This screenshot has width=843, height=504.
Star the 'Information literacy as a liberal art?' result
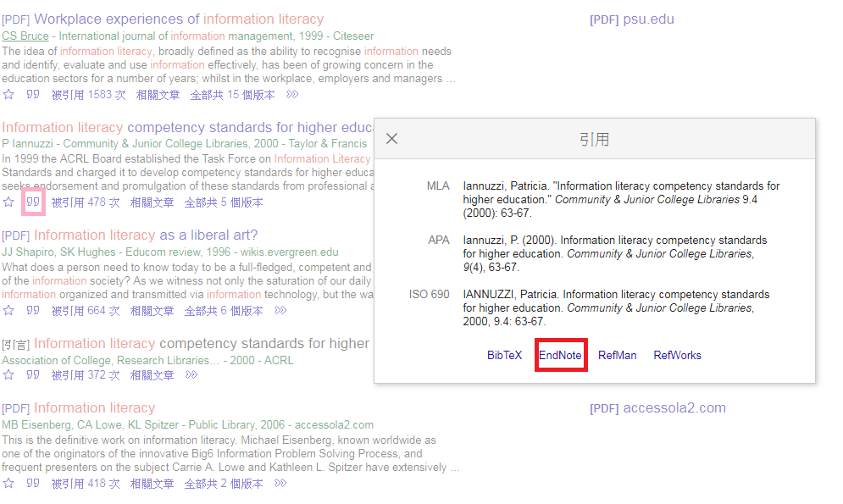(x=8, y=310)
